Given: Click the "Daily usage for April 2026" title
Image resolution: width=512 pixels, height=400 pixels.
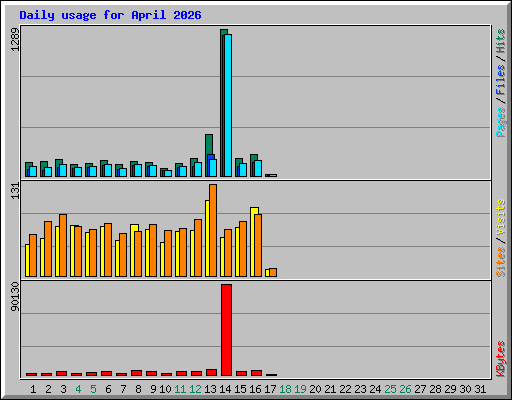Looking at the screenshot, I should tap(110, 15).
